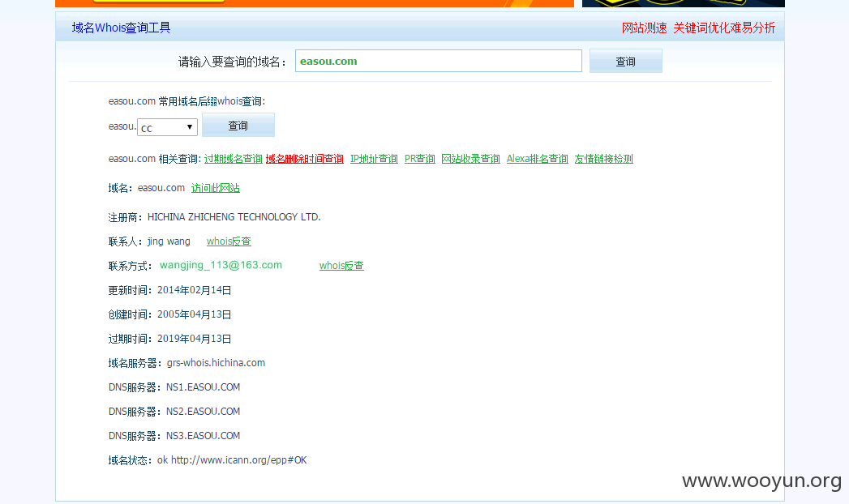Open the 关键词优化难易分析 link
Screen dimensions: 849x504
pos(724,28)
